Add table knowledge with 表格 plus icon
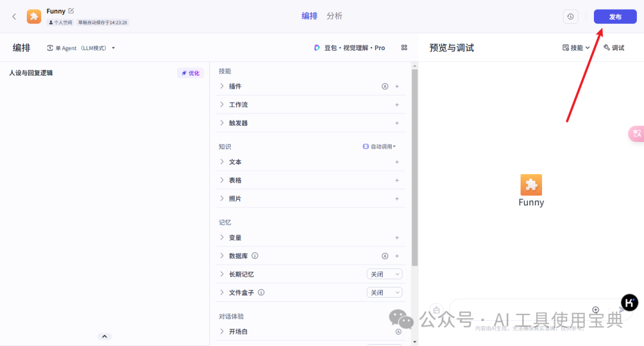The height and width of the screenshot is (346, 644). coord(397,180)
